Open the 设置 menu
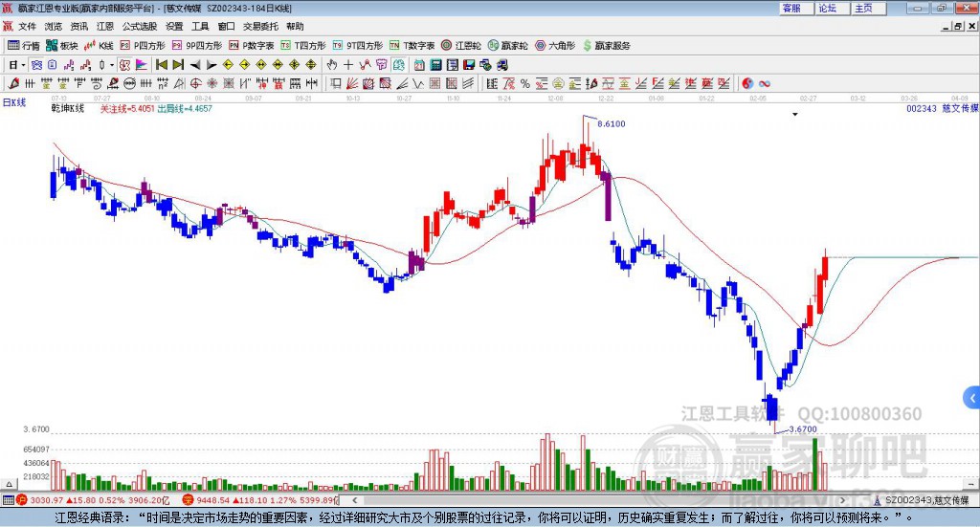Viewport: 980px width, 527px height. click(174, 26)
